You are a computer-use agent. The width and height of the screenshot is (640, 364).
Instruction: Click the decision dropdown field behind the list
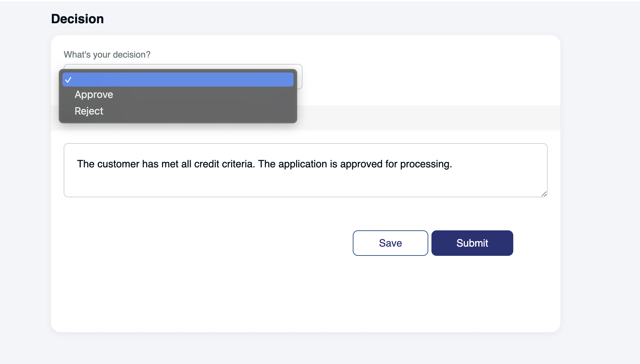click(x=299, y=77)
